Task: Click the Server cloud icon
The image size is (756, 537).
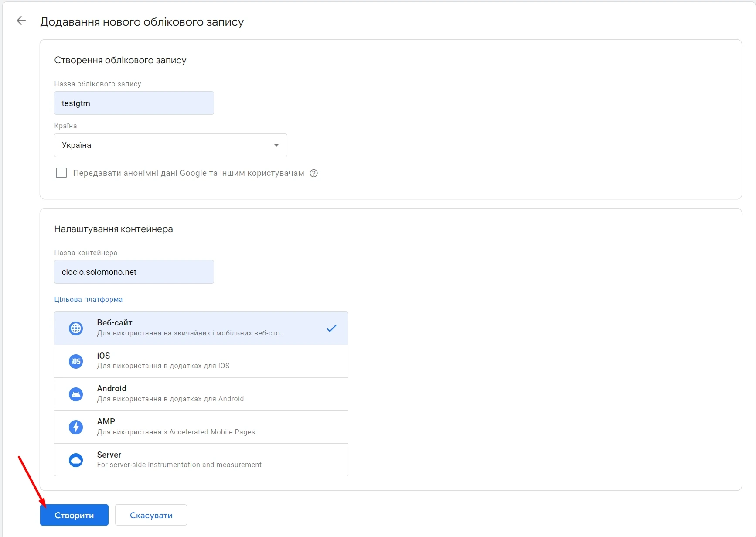Action: click(76, 460)
